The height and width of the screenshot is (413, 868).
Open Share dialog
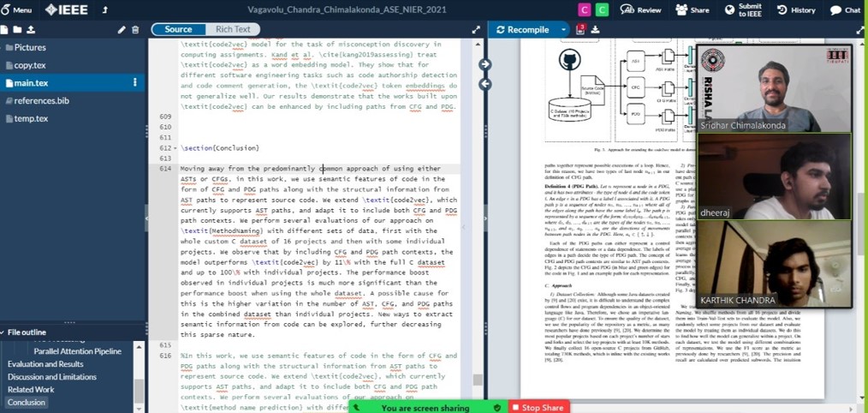(693, 10)
